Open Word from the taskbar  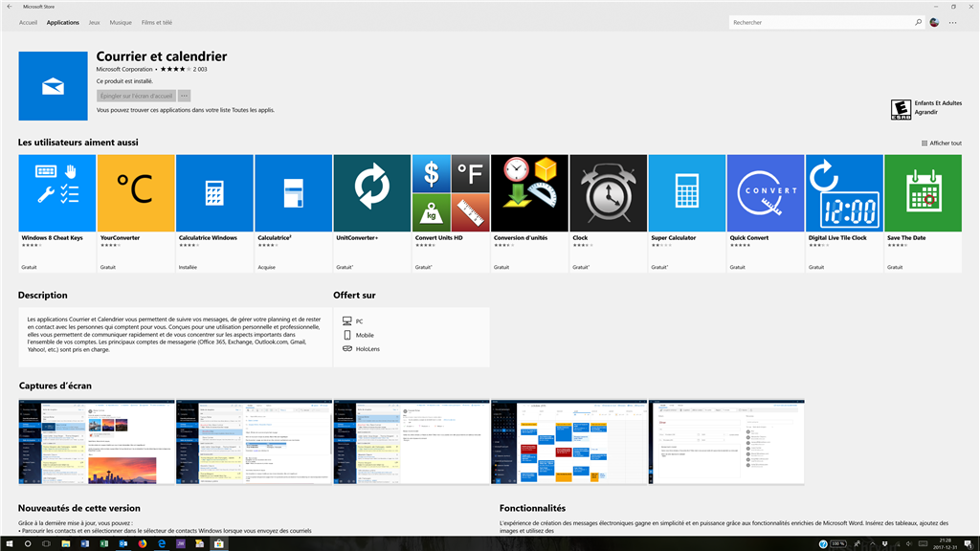tap(85, 543)
